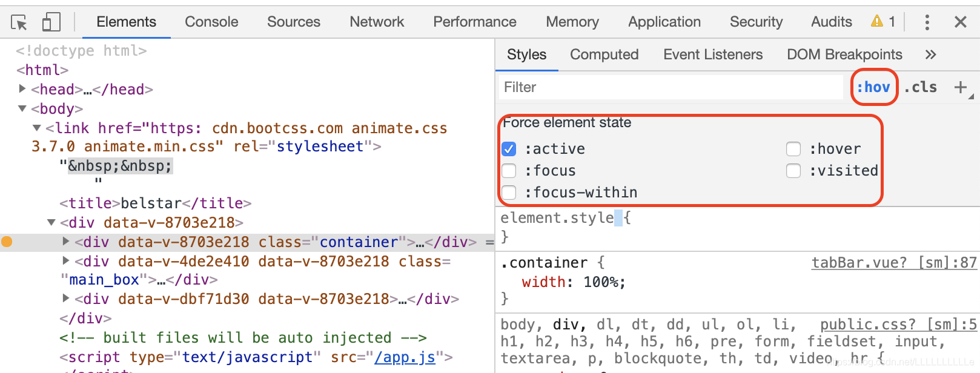Toggle the :hov element state panel
This screenshot has width=980, height=373.
click(873, 87)
